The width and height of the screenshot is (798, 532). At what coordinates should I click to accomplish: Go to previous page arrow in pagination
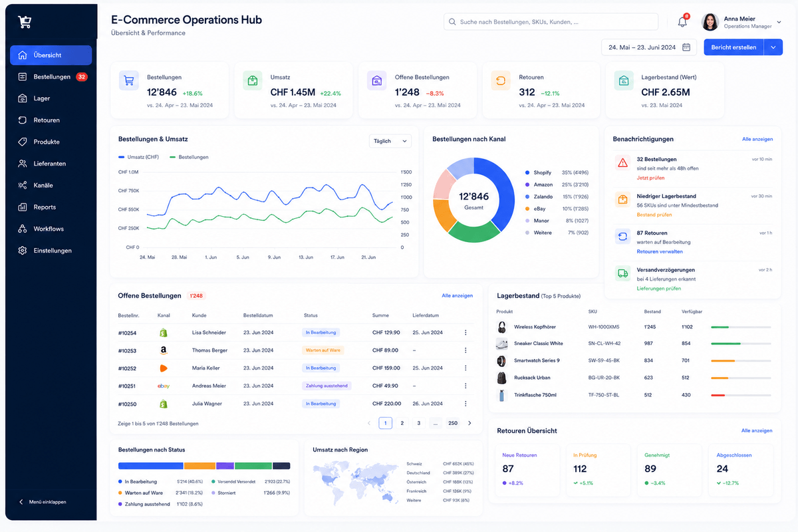coord(369,423)
